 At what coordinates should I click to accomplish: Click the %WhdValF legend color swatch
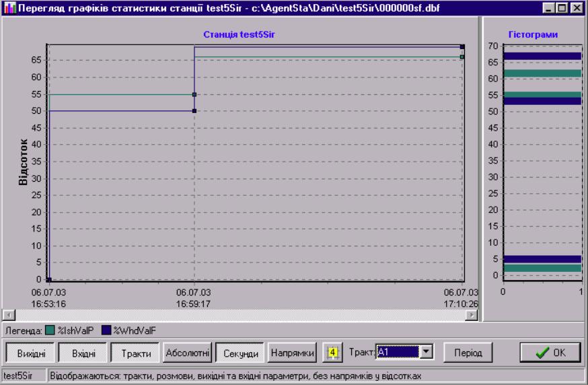click(x=106, y=330)
